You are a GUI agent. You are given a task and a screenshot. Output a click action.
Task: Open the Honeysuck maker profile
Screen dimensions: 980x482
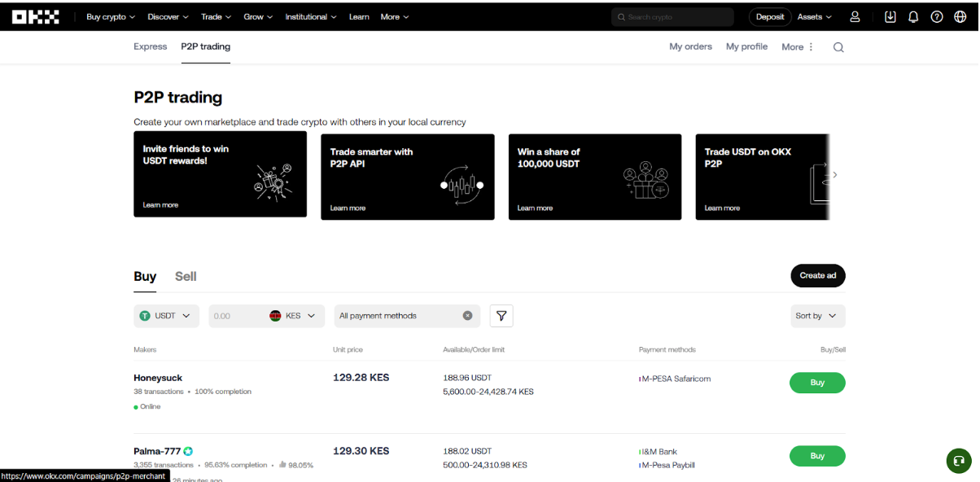pyautogui.click(x=158, y=378)
